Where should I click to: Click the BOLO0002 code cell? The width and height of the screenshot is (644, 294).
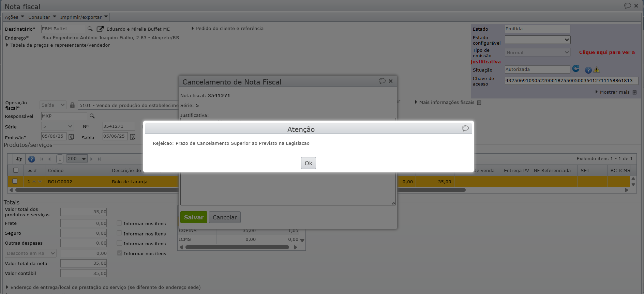[x=77, y=182]
